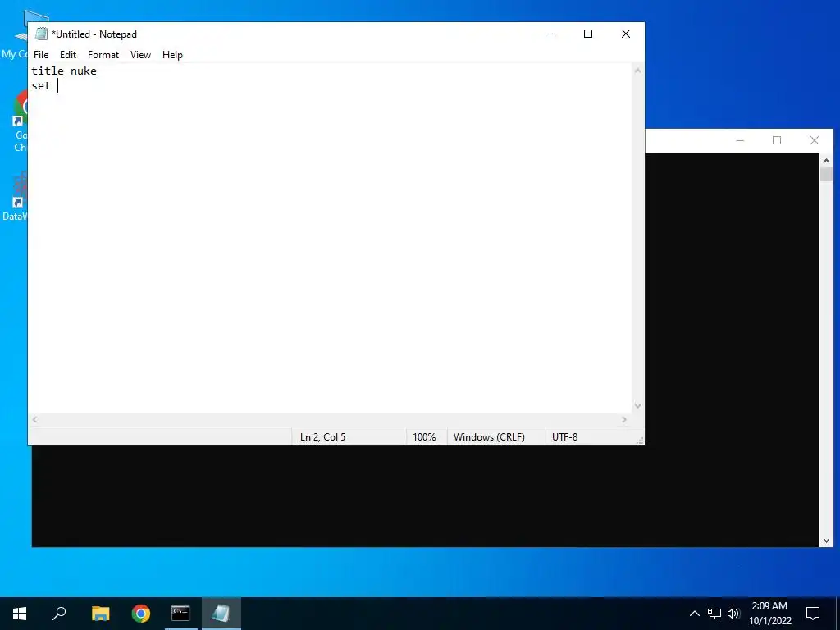Click the command prompt scrollbar thumb
The image size is (840, 630).
tap(826, 175)
